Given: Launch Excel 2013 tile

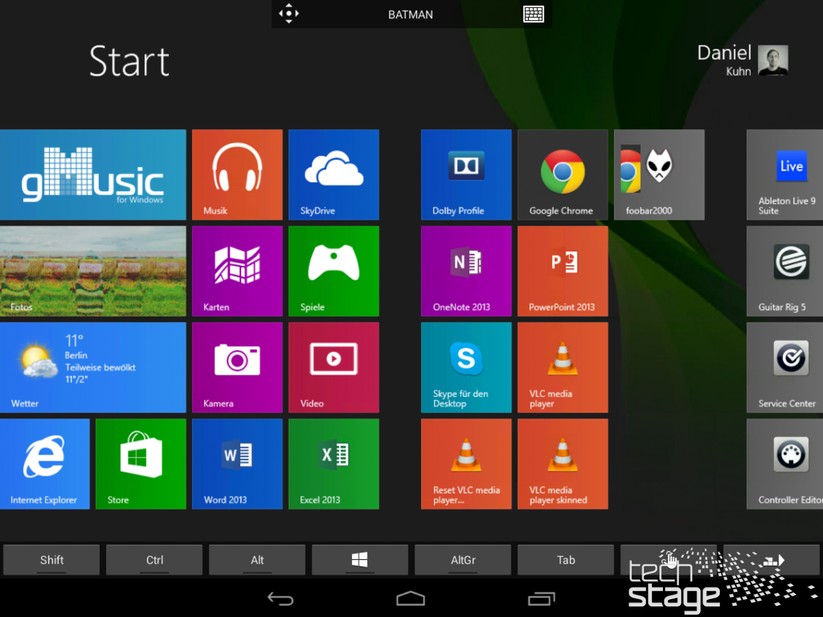Looking at the screenshot, I should pyautogui.click(x=334, y=464).
